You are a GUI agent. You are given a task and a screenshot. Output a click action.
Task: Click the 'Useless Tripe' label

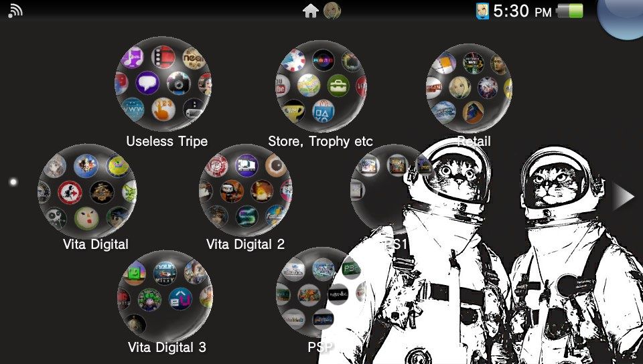coord(167,141)
